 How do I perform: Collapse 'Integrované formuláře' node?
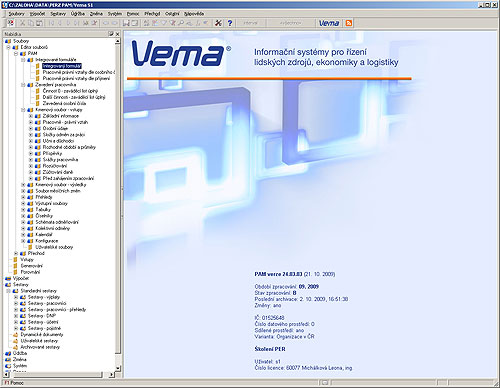coord(23,60)
